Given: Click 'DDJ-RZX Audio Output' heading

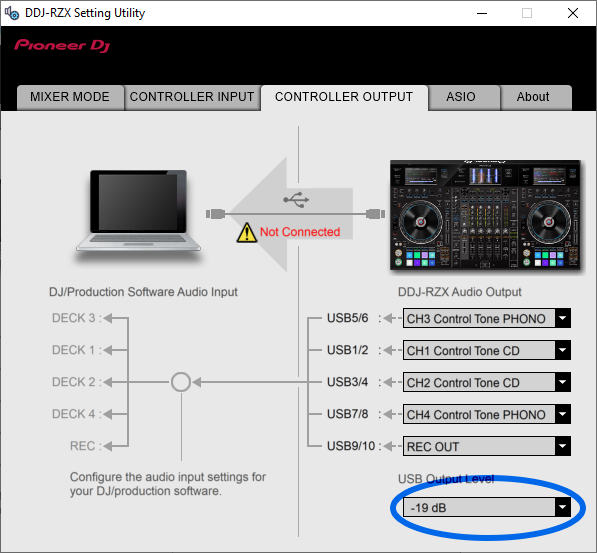Looking at the screenshot, I should click(x=460, y=292).
